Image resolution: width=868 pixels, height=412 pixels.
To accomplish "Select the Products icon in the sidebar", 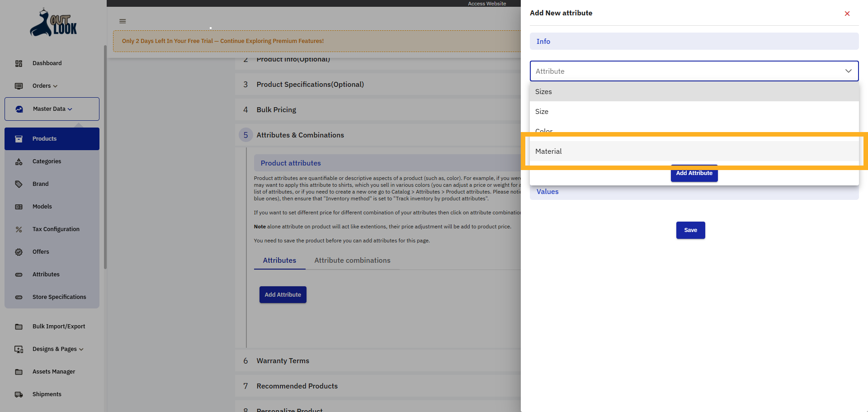I will pos(19,139).
